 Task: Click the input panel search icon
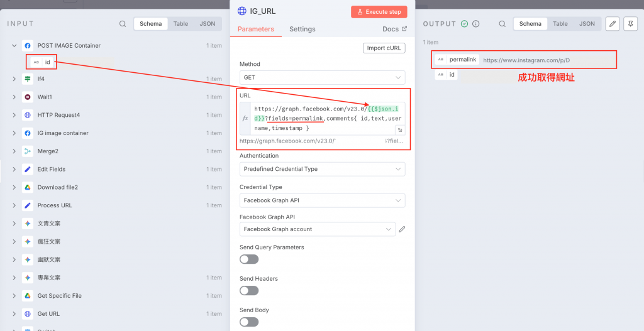point(123,24)
